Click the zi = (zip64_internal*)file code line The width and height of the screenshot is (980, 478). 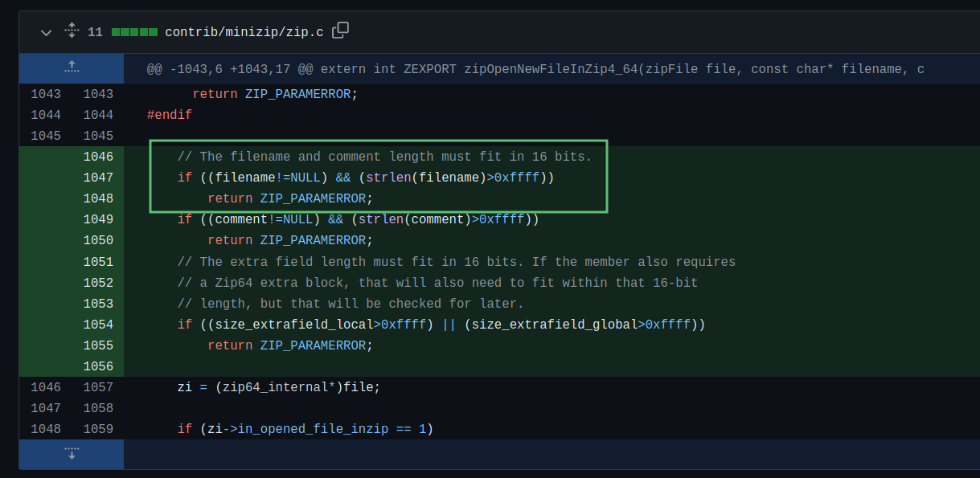(278, 387)
